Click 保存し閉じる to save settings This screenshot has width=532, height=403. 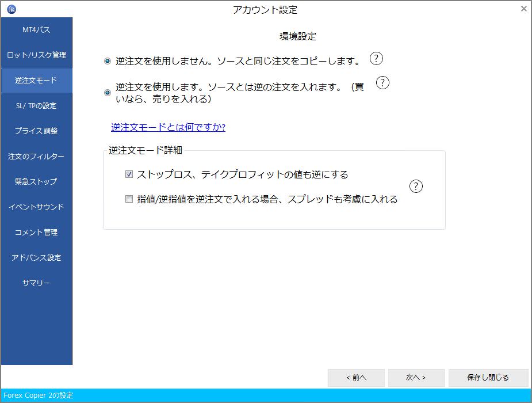coord(488,378)
